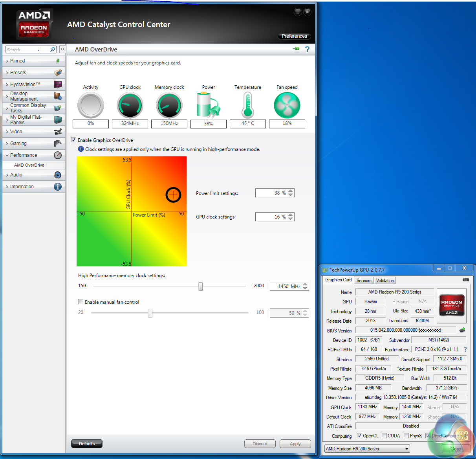
Task: Click the My Digital Flat-Panels icon
Action: 58,120
